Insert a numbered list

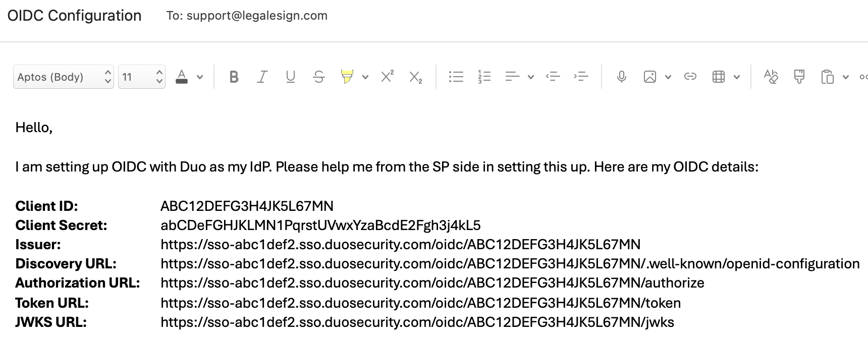click(483, 76)
